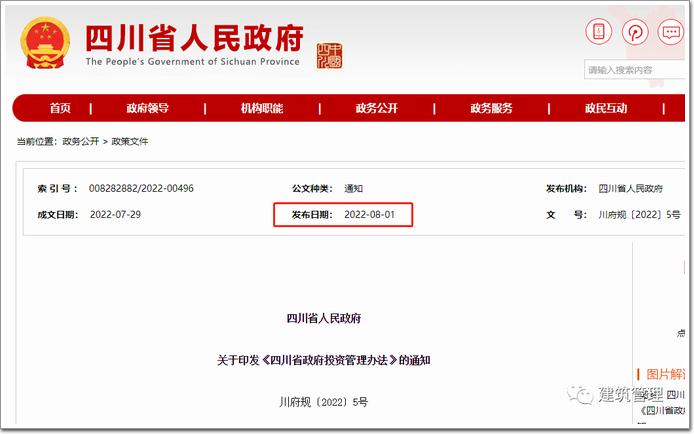
Task: Click the 四川省人民政府 site title
Action: [x=194, y=38]
